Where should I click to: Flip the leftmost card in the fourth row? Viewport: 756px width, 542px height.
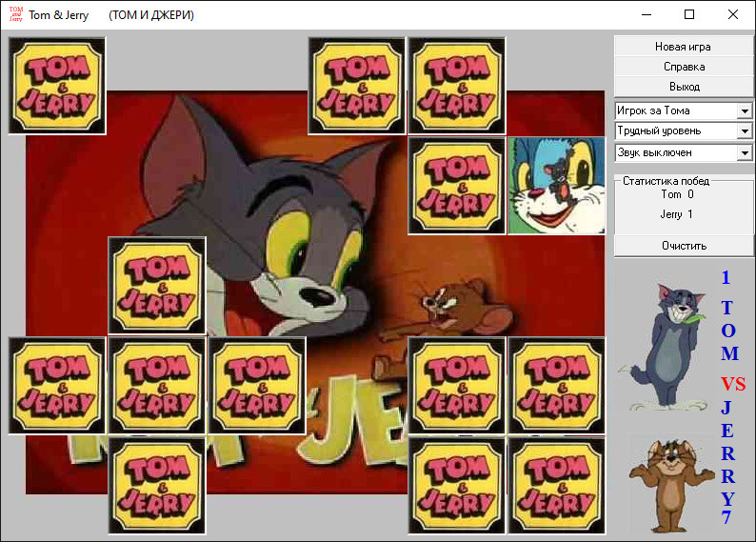pos(57,385)
